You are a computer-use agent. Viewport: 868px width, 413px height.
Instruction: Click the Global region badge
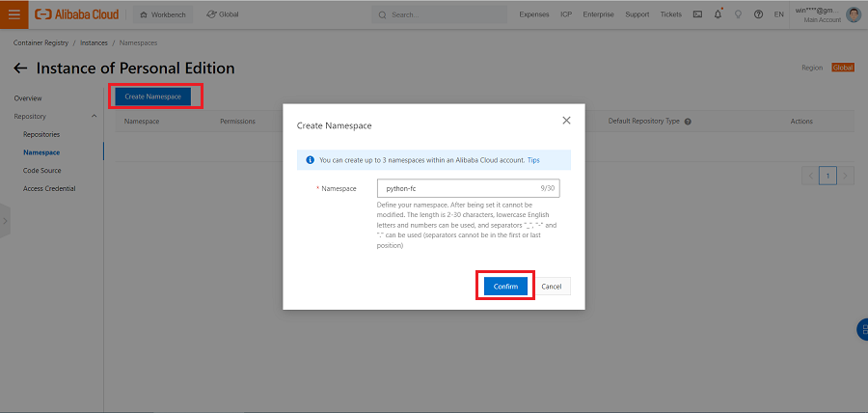pos(843,68)
